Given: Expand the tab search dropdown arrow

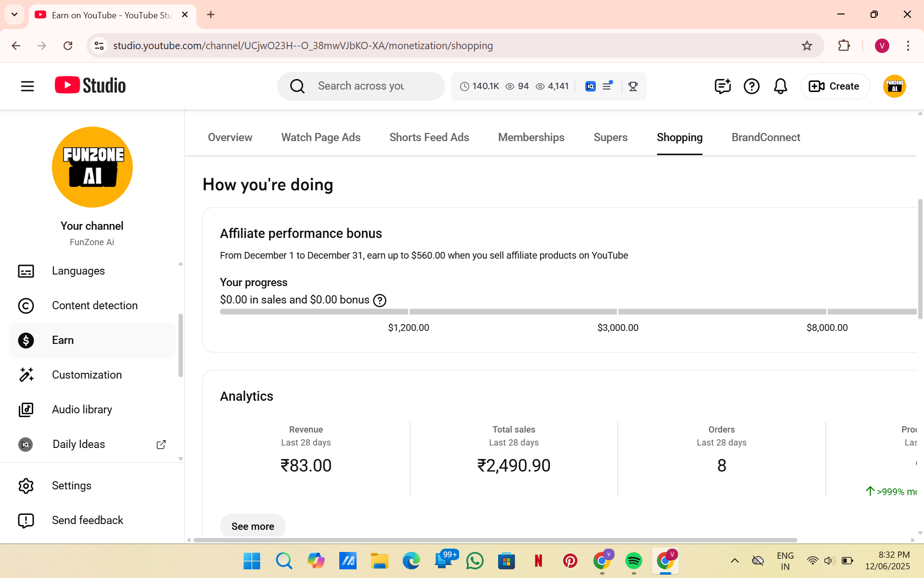Looking at the screenshot, I should [x=14, y=14].
